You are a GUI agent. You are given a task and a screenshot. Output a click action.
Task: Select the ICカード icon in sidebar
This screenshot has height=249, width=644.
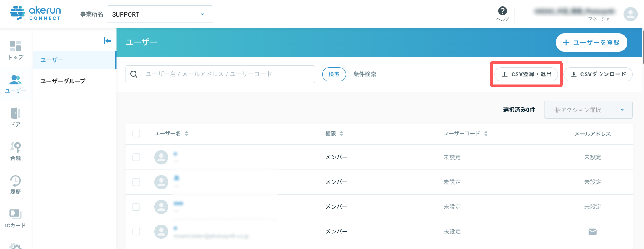click(x=16, y=214)
